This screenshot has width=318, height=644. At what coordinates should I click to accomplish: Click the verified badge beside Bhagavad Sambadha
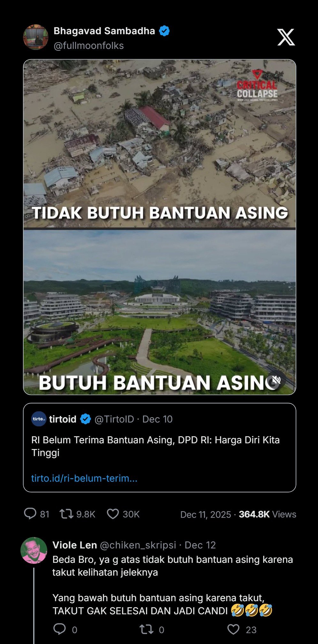(x=164, y=31)
